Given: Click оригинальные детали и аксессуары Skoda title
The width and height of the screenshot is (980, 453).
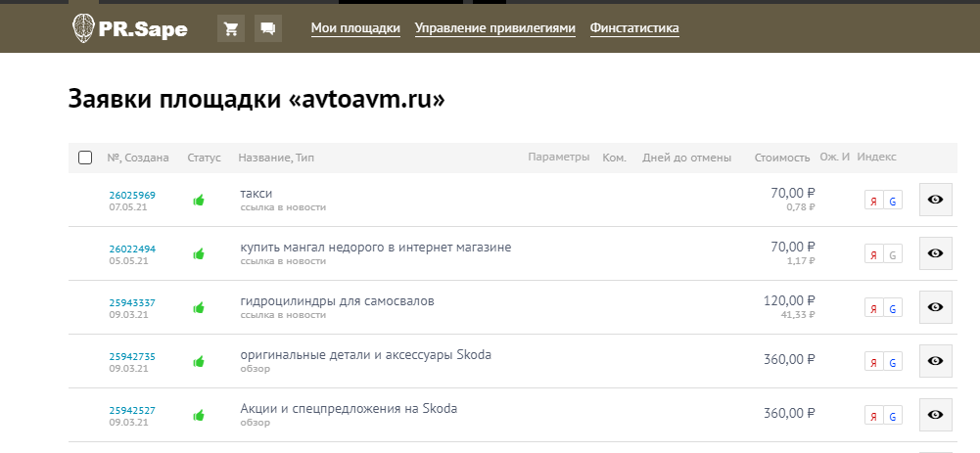Looking at the screenshot, I should click(x=365, y=355).
